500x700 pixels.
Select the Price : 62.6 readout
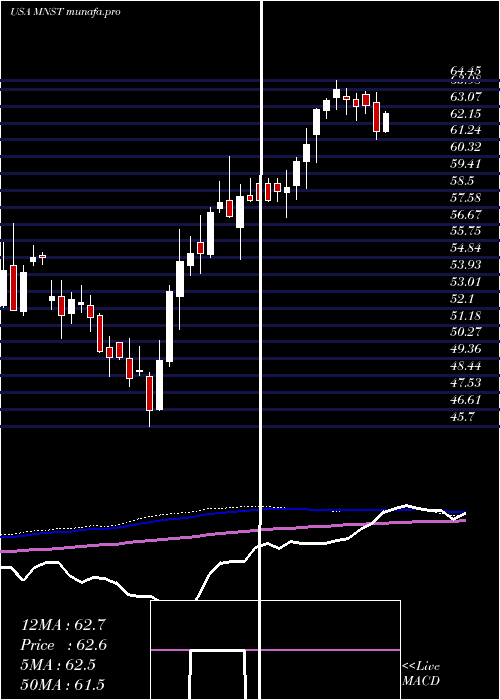(x=64, y=645)
